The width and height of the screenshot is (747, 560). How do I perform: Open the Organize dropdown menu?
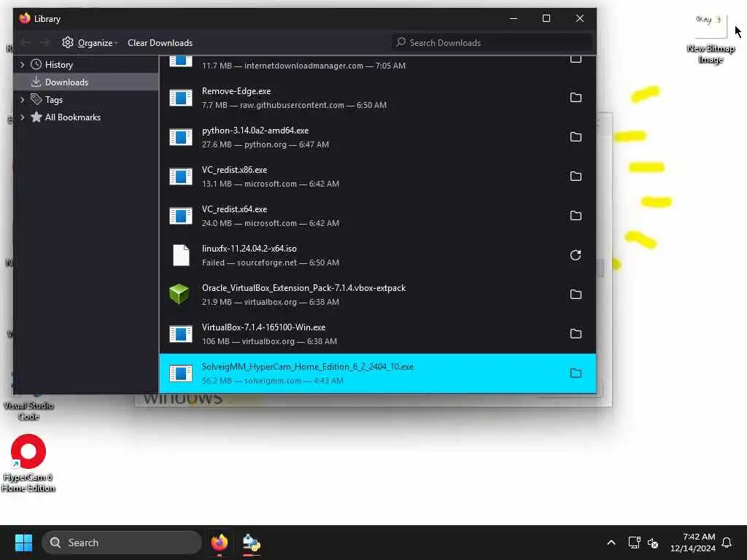(90, 42)
